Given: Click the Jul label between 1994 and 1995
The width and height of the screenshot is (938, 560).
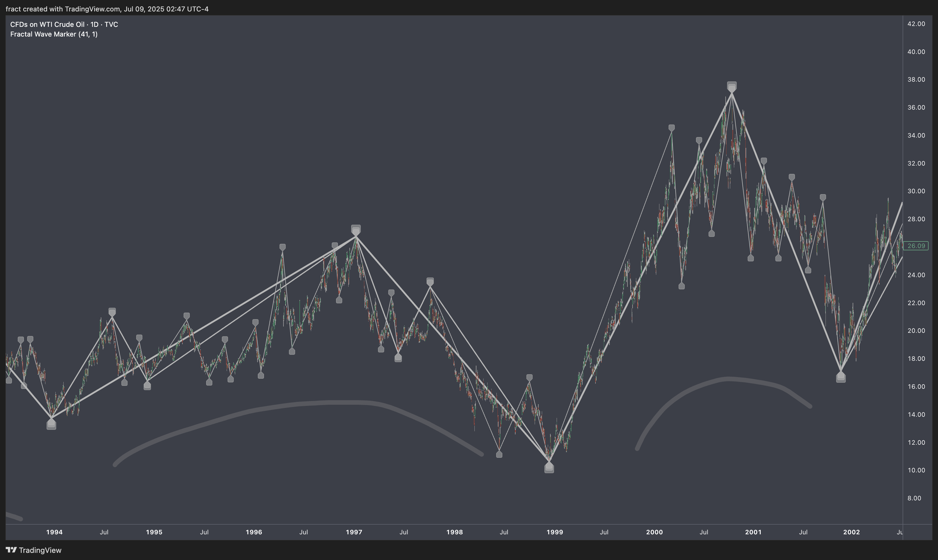Looking at the screenshot, I should pyautogui.click(x=104, y=532).
